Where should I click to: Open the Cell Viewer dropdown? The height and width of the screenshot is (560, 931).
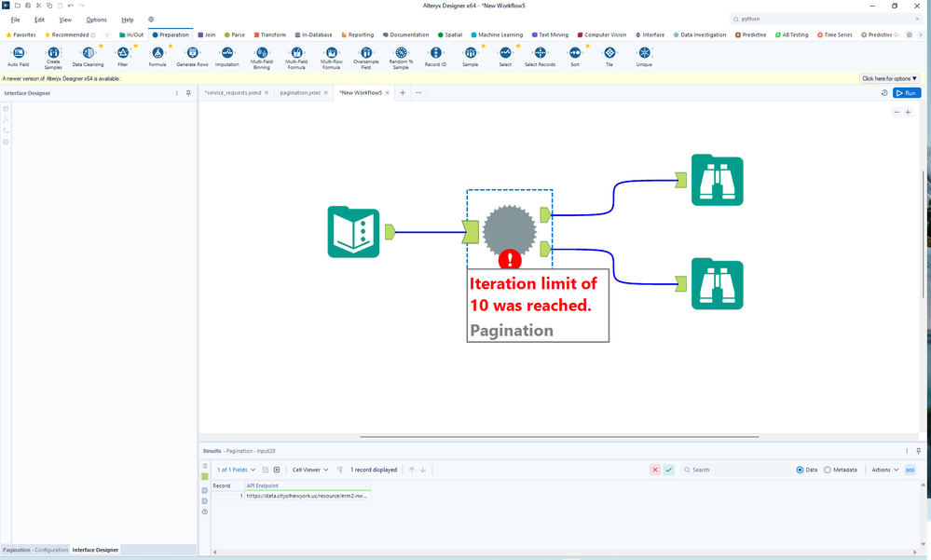[x=310, y=470]
